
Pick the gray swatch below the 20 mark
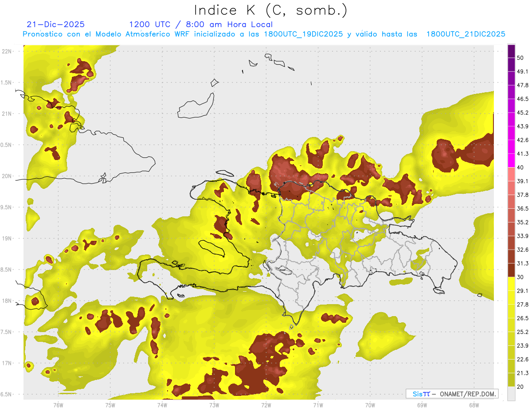pos(511,394)
